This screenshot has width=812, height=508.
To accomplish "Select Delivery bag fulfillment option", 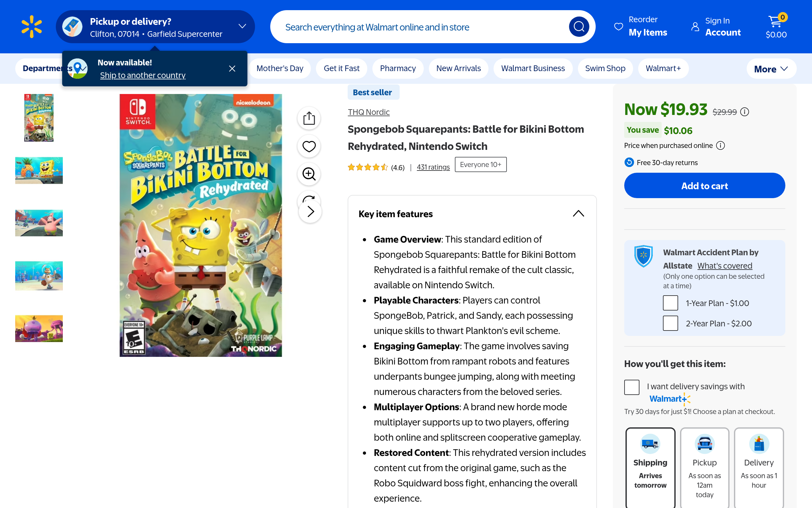I will [759, 467].
